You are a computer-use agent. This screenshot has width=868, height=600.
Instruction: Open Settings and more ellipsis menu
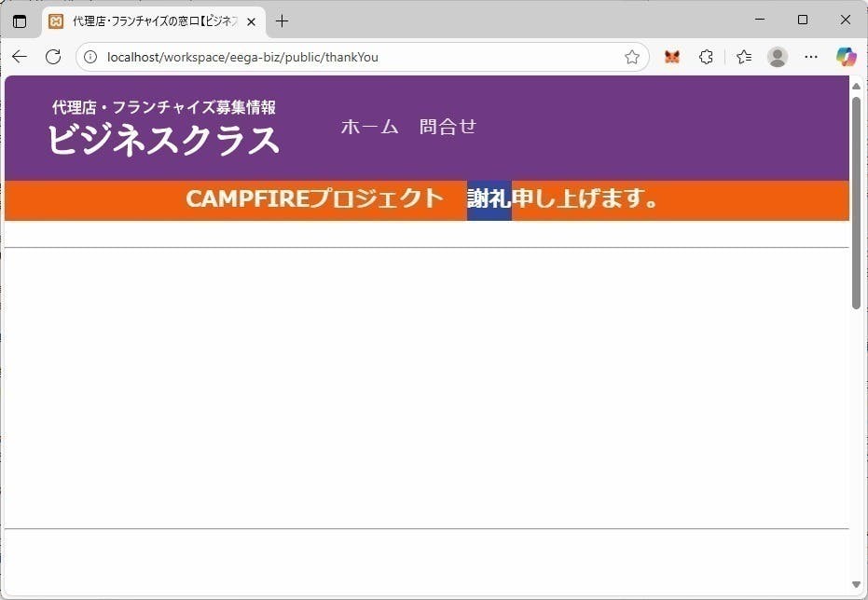click(x=811, y=57)
